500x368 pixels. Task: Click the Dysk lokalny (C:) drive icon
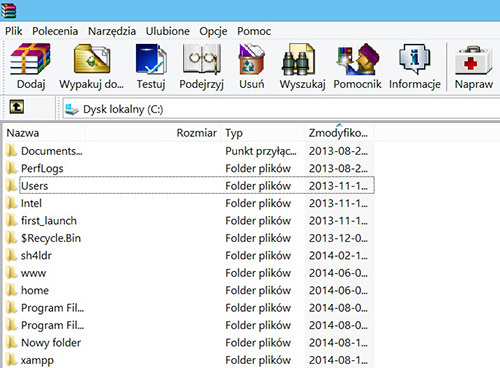point(71,109)
